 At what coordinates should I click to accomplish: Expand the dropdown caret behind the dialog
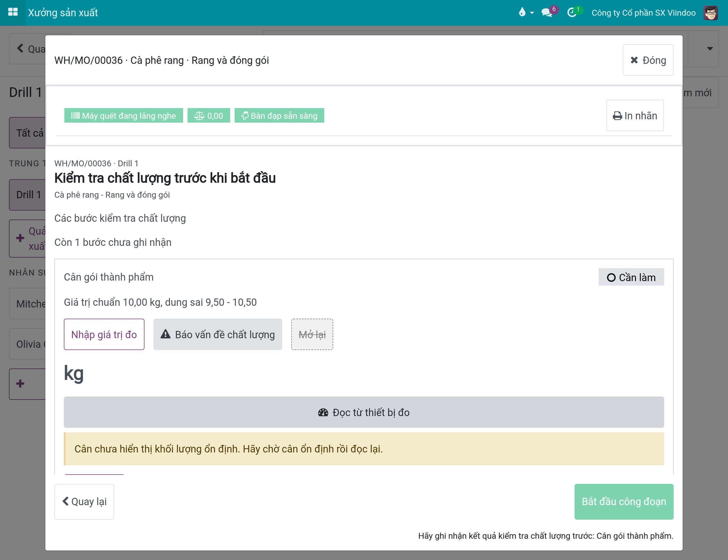(710, 49)
